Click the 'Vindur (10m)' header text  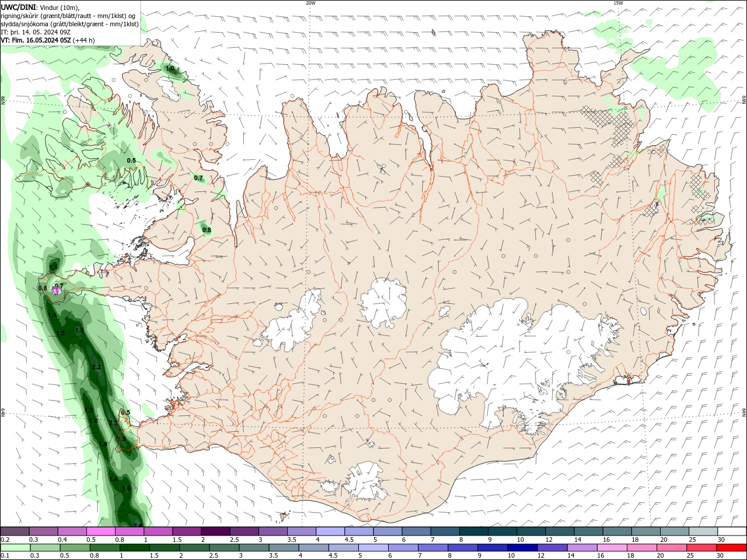coord(60,7)
